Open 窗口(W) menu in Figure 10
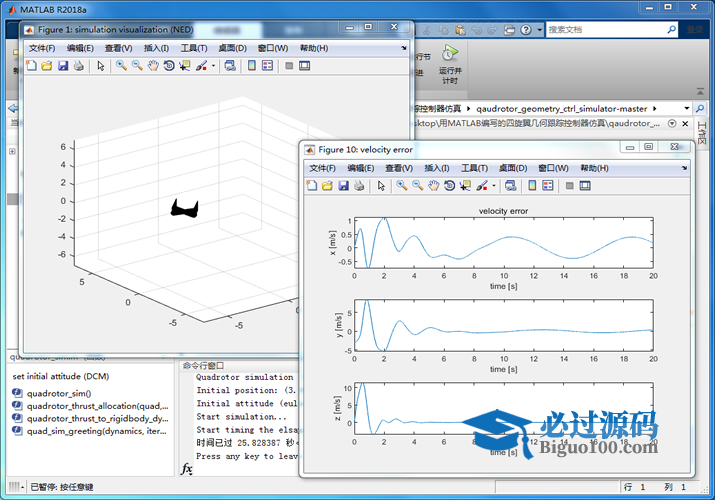Image resolution: width=715 pixels, height=500 pixels. [x=553, y=168]
